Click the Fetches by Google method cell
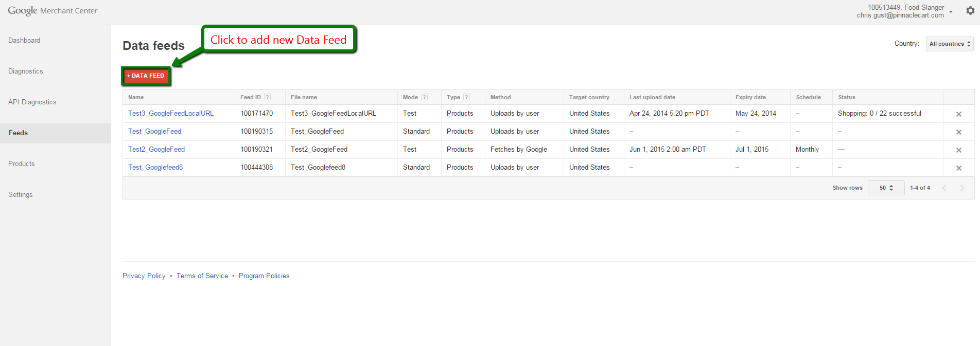The width and height of the screenshot is (980, 346). pos(519,149)
